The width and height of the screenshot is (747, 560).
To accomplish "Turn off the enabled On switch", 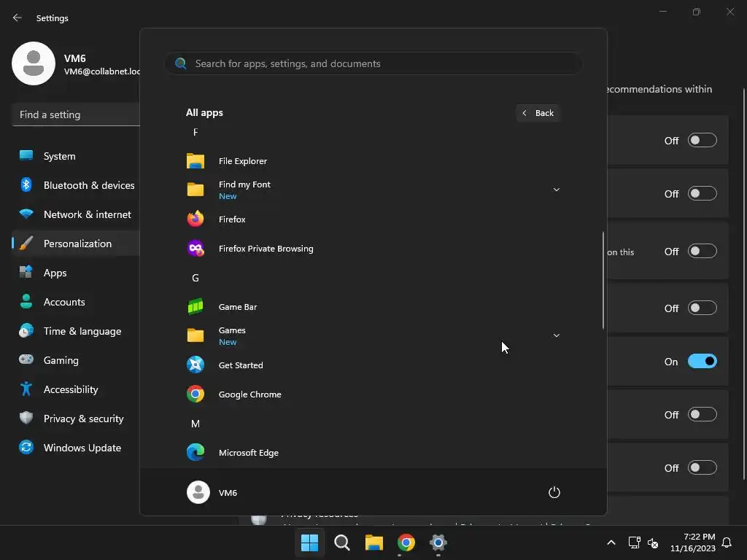I will click(x=703, y=362).
